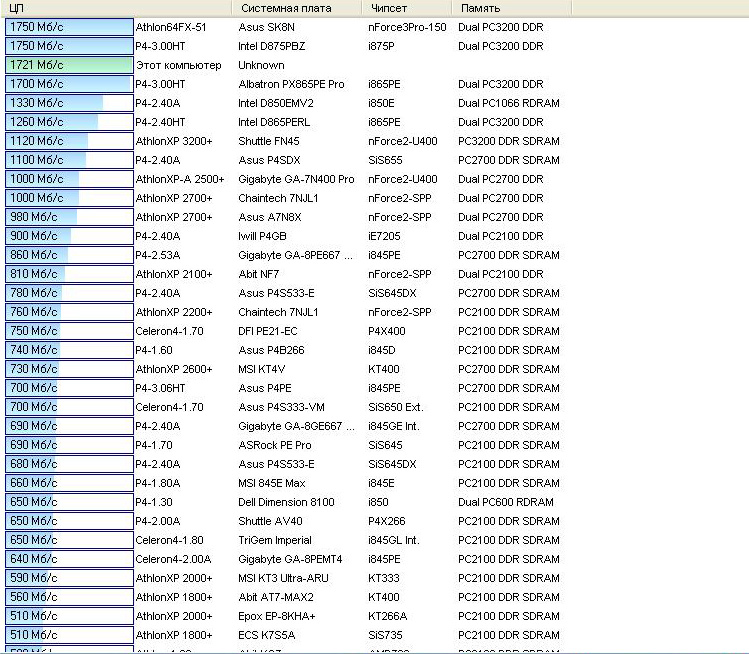Click the SiS655 chipset cell

385,160
